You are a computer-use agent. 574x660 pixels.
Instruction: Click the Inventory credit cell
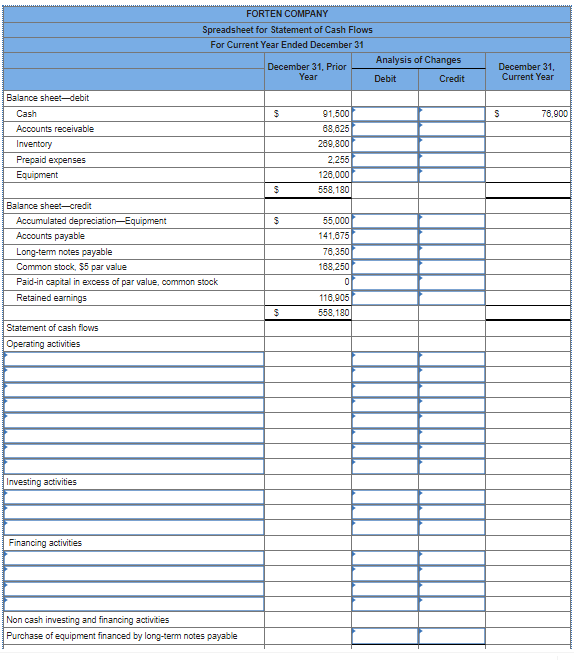pos(452,144)
